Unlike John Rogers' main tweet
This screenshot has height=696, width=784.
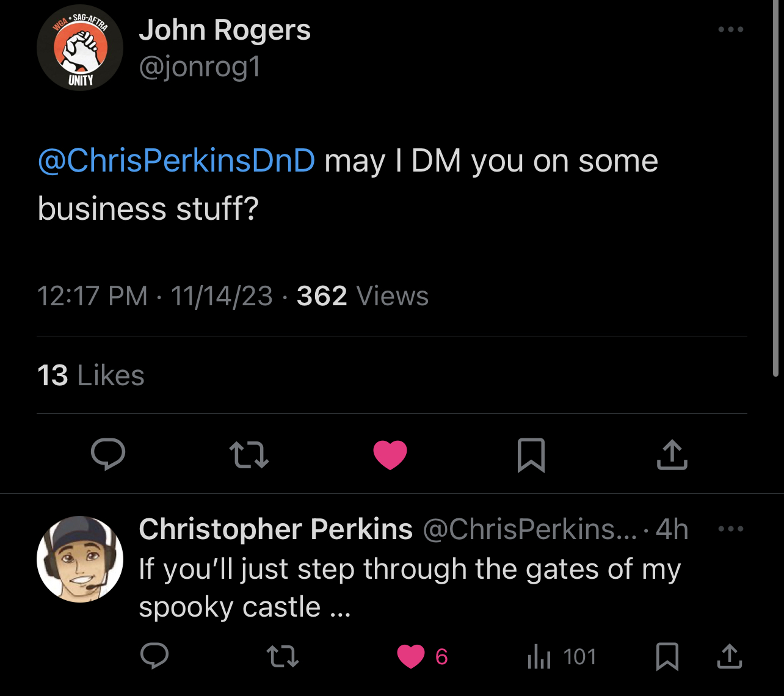390,455
